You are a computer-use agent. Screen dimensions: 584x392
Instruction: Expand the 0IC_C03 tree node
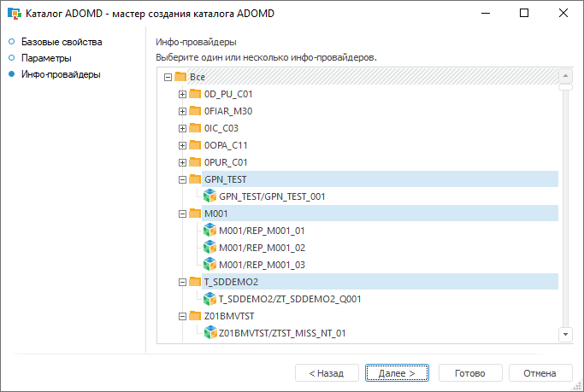point(182,128)
